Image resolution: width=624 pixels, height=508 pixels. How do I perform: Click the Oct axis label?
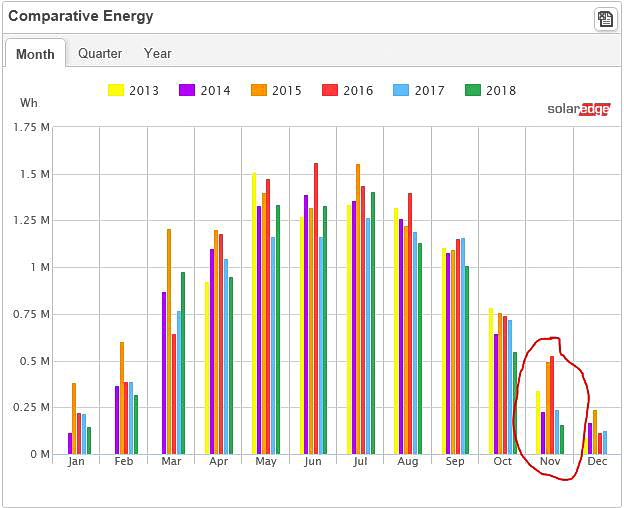click(x=502, y=461)
